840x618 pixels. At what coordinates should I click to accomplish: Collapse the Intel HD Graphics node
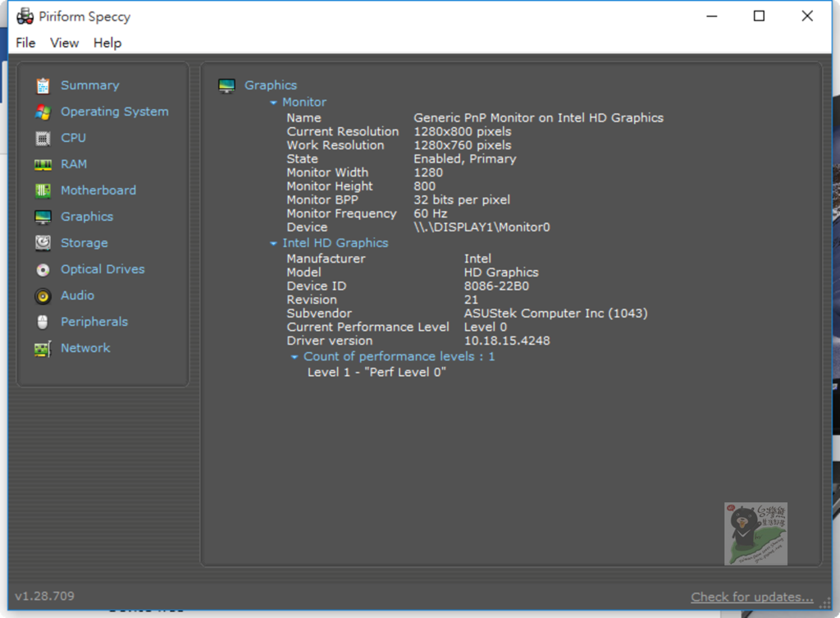(x=273, y=243)
